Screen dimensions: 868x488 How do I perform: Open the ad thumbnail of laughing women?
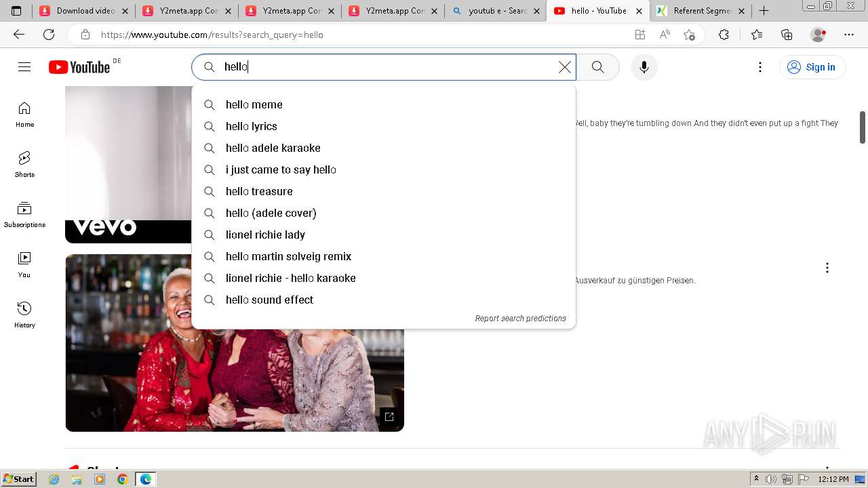tap(235, 343)
